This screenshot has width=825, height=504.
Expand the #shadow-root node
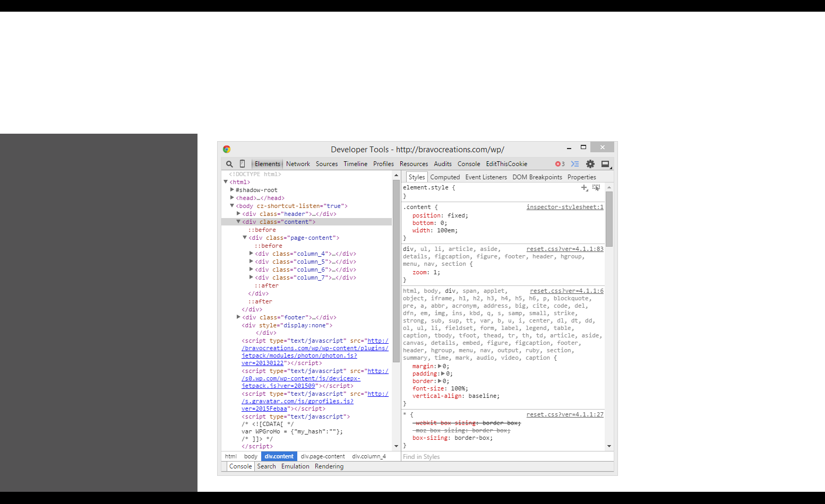click(232, 190)
